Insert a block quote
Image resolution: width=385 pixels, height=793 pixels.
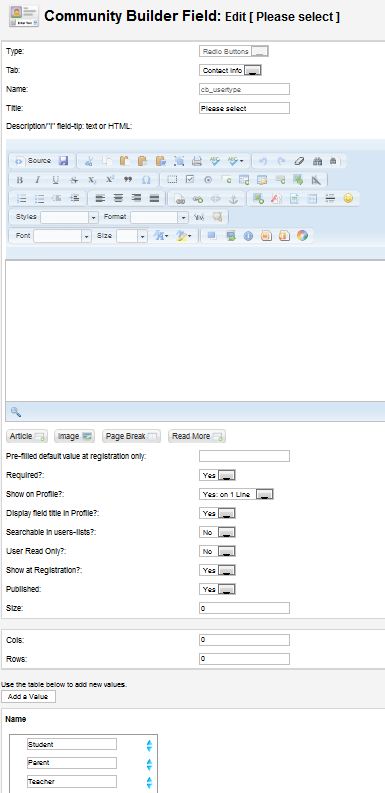(x=127, y=180)
